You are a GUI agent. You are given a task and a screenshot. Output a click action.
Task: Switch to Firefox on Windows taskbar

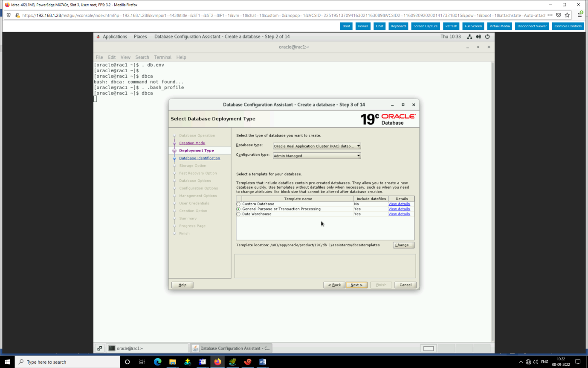217,362
